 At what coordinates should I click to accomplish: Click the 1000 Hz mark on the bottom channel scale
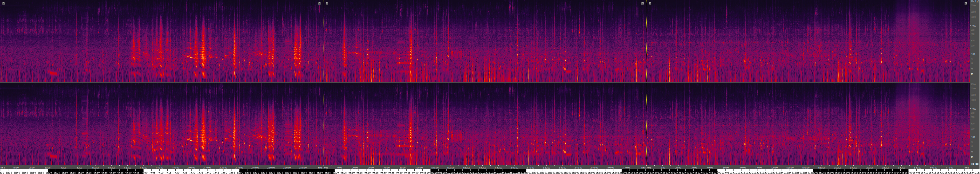click(x=973, y=109)
